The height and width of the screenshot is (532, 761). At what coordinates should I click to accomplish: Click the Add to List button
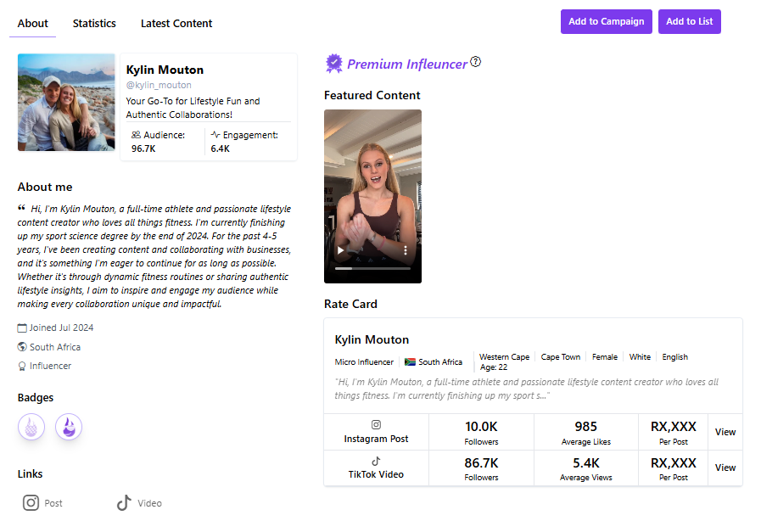click(x=689, y=21)
